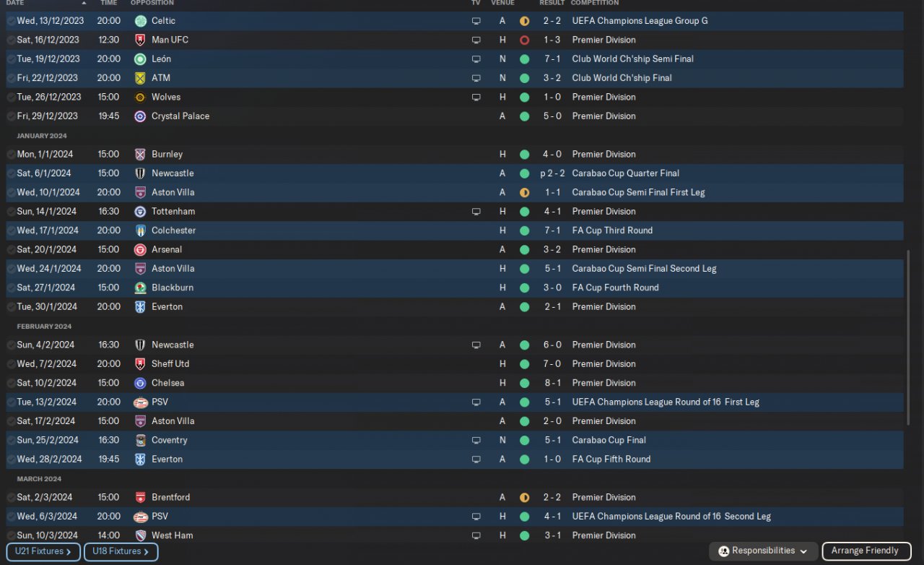
Task: Click the Colchester team badge
Action: tap(140, 230)
